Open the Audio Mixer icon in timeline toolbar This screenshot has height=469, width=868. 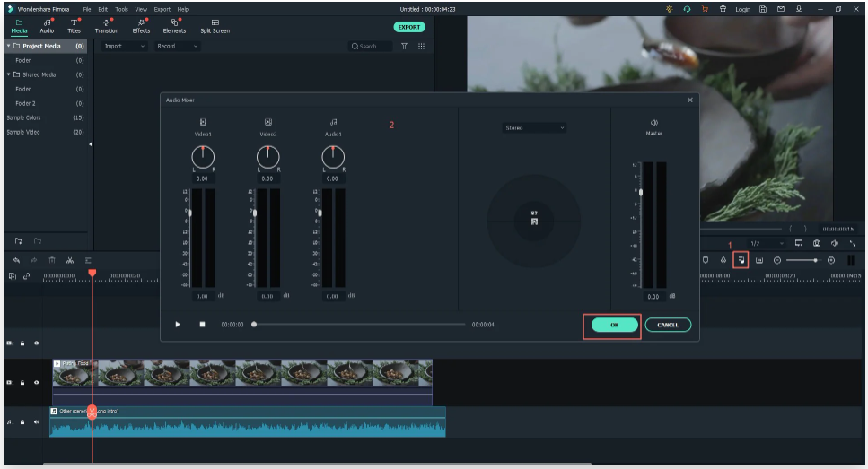point(741,260)
